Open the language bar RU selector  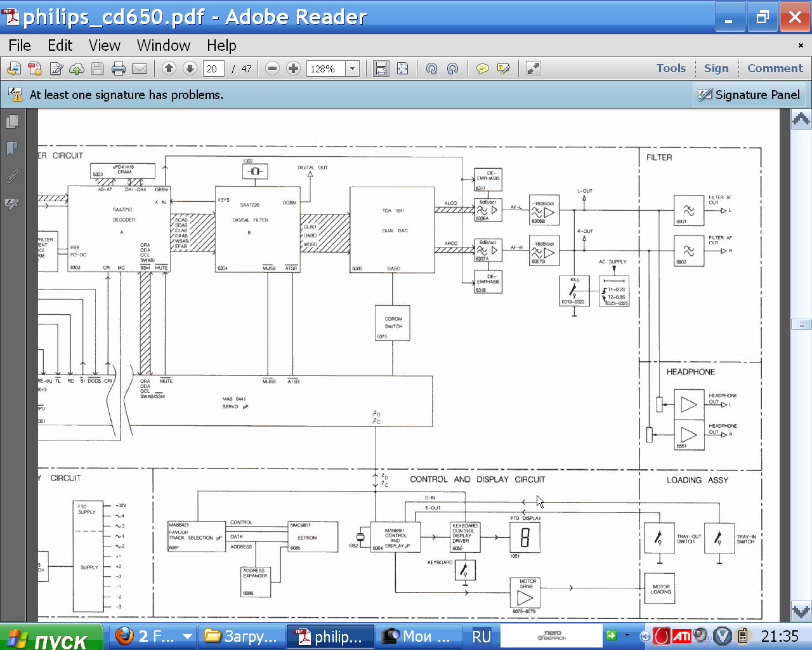pyautogui.click(x=481, y=636)
